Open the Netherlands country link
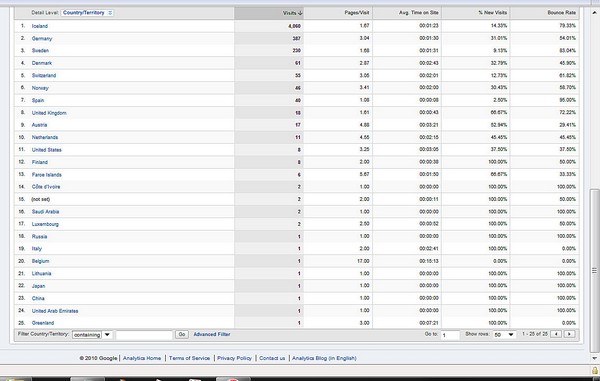This screenshot has width=600, height=381. coord(45,137)
